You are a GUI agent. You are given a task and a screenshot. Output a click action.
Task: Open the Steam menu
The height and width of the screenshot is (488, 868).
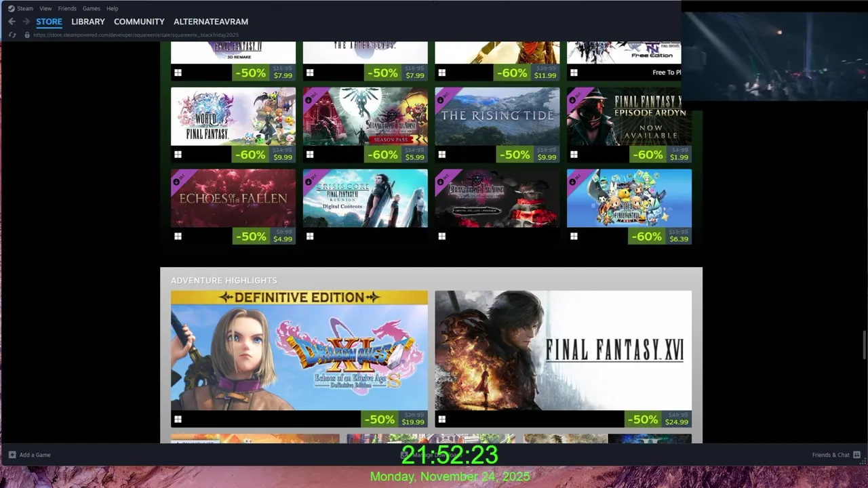tap(25, 9)
